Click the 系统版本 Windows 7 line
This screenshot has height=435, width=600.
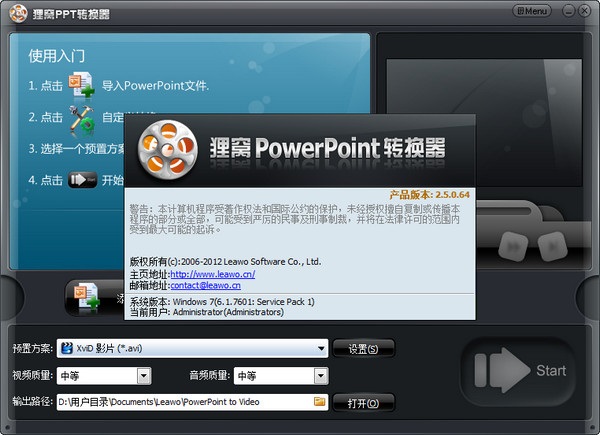click(222, 302)
